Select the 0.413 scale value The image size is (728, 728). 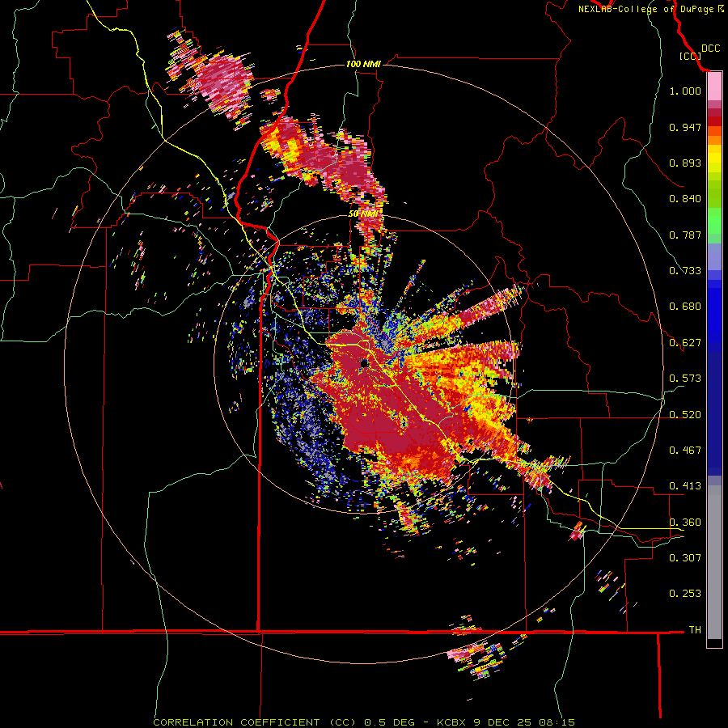685,486
